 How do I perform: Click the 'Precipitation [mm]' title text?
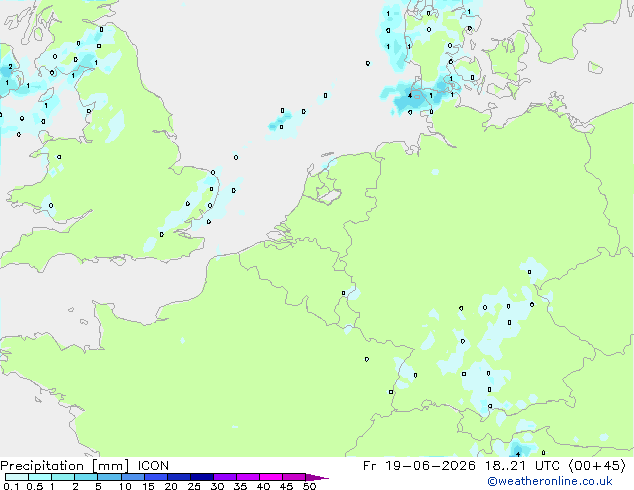click(x=64, y=466)
